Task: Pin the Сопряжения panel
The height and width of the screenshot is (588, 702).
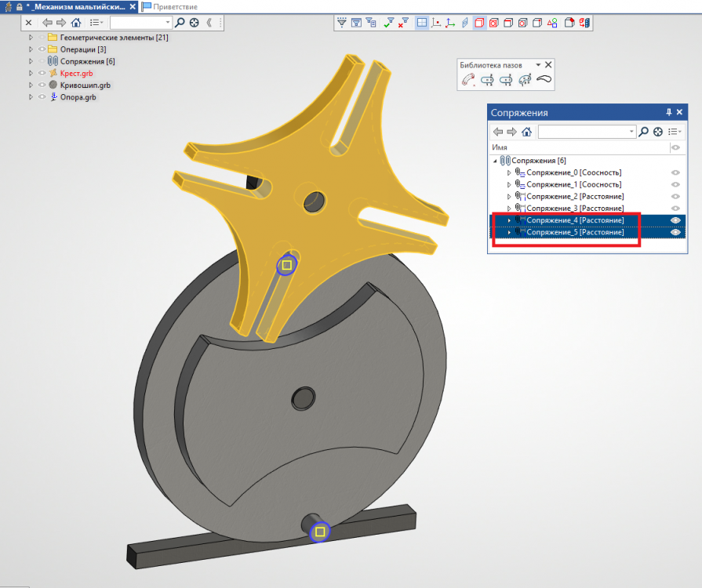Action: pos(669,113)
